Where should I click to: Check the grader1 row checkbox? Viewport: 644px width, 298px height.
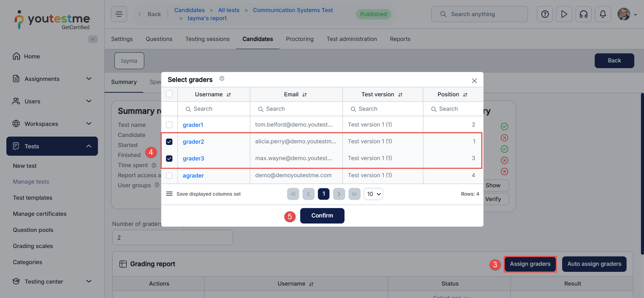point(169,125)
